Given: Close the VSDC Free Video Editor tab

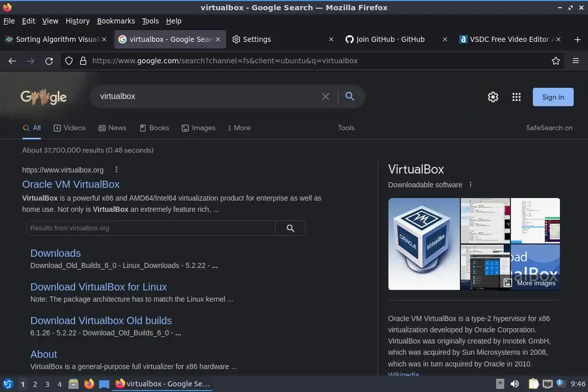Looking at the screenshot, I should (558, 39).
